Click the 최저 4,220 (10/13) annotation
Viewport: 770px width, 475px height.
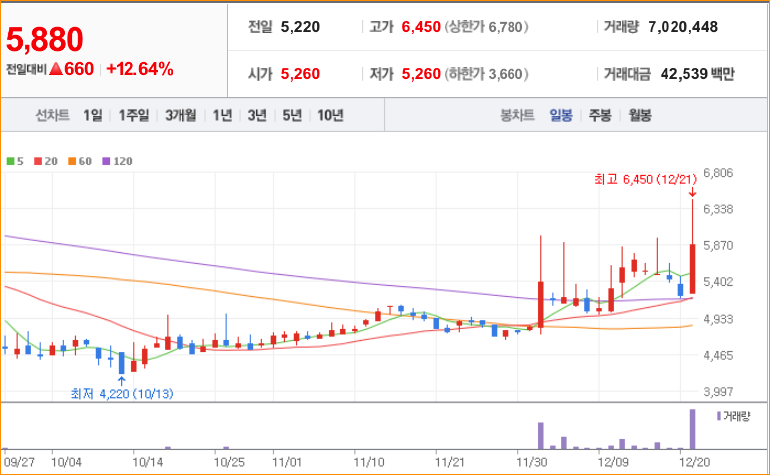pyautogui.click(x=122, y=393)
